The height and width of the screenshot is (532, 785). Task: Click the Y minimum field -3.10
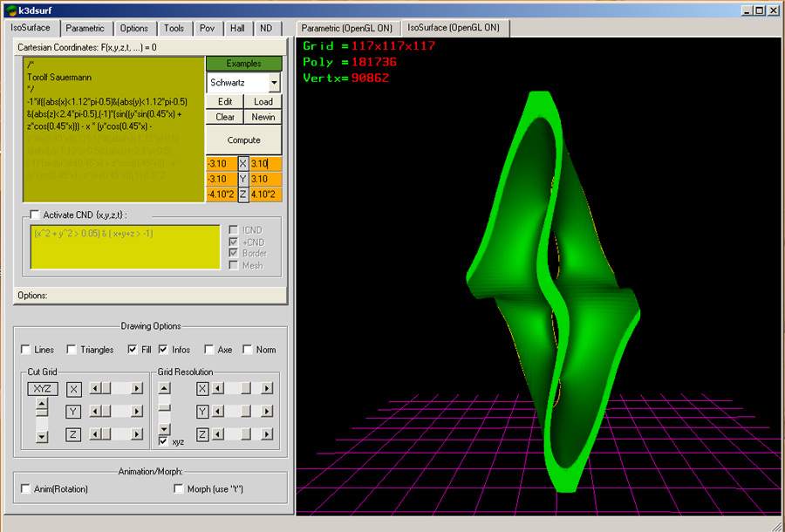[x=222, y=179]
